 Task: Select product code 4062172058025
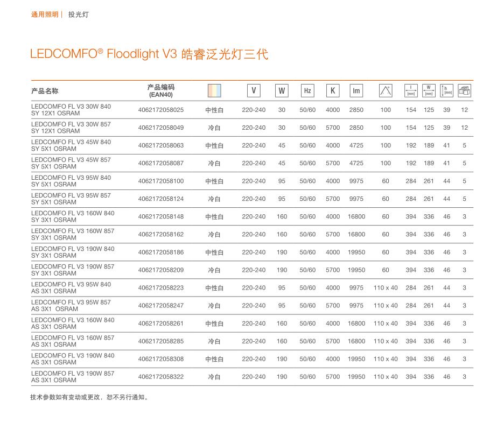[x=160, y=110]
